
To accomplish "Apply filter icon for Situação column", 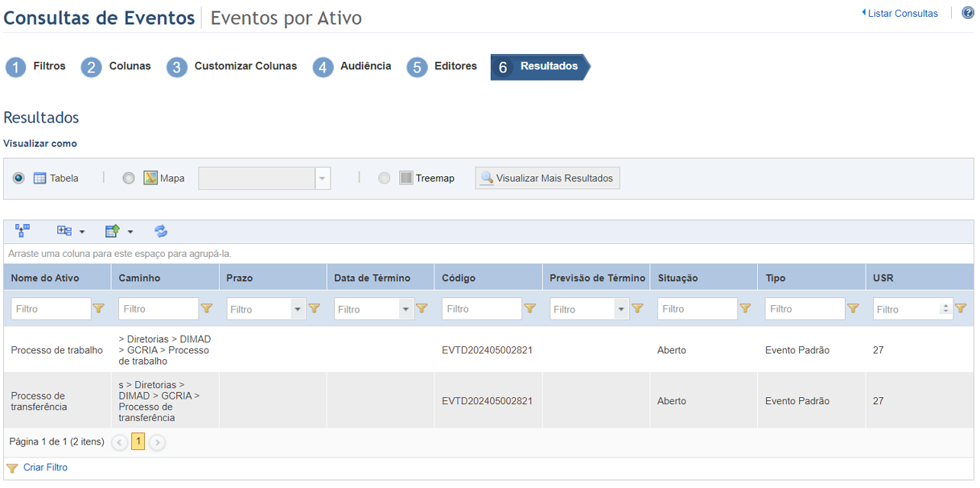I will (x=746, y=308).
